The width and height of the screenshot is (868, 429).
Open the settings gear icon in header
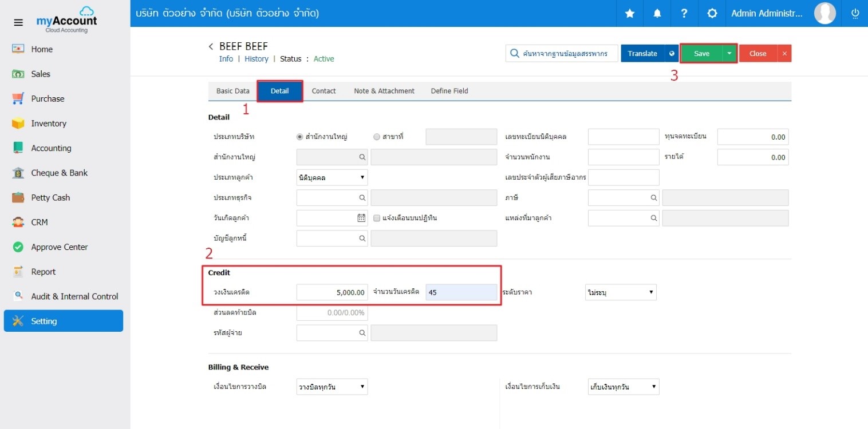(x=712, y=13)
